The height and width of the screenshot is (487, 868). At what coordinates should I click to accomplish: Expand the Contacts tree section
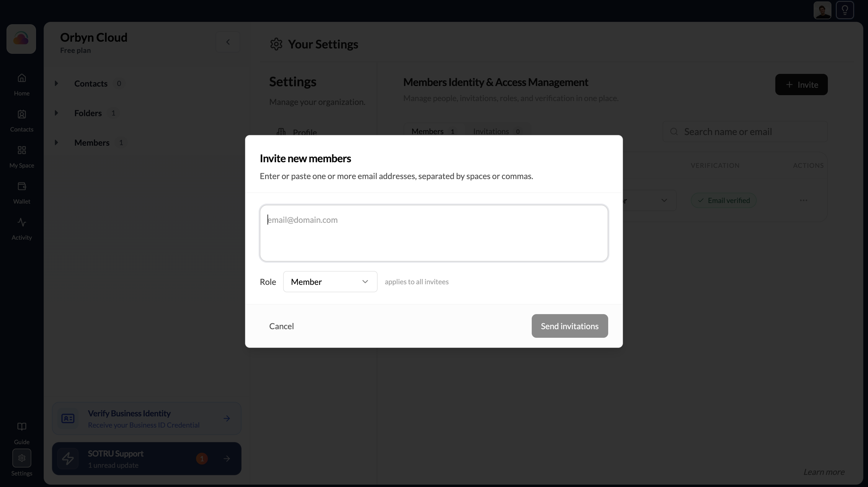point(56,83)
